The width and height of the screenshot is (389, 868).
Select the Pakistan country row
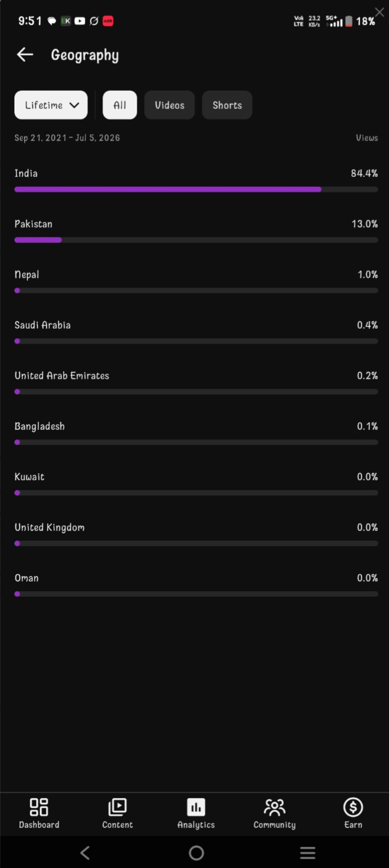pyautogui.click(x=196, y=232)
